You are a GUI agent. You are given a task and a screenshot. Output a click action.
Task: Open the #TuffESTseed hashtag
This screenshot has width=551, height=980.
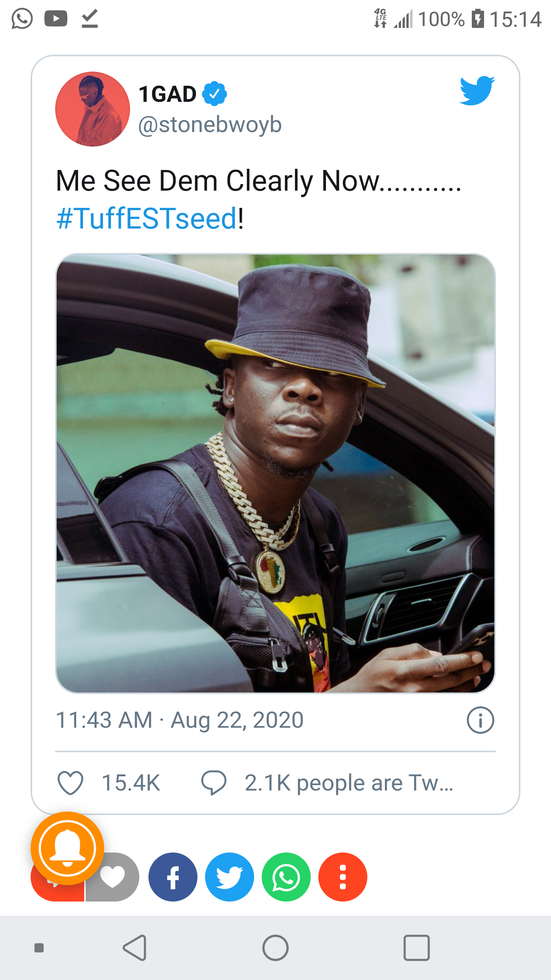tap(146, 218)
